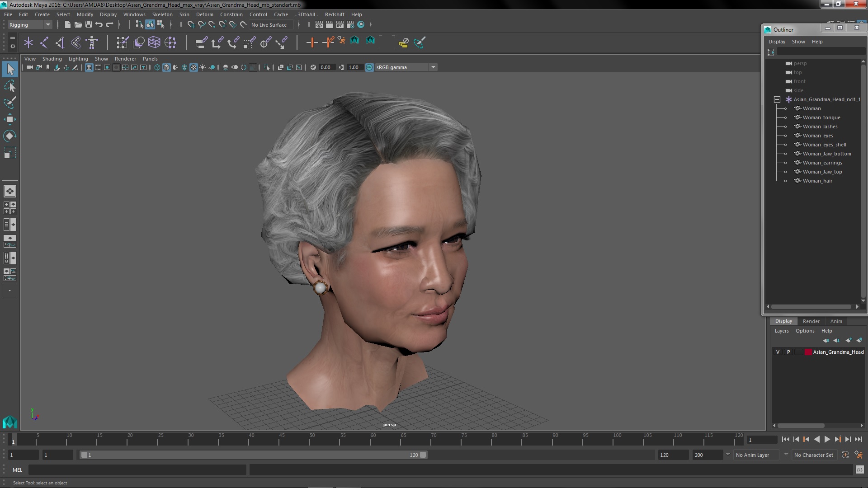Switch to the Render layer tab
This screenshot has height=488, width=868.
coord(811,321)
